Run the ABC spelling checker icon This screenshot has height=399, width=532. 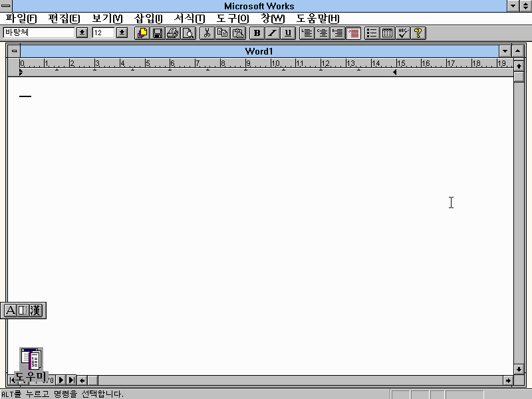(403, 33)
